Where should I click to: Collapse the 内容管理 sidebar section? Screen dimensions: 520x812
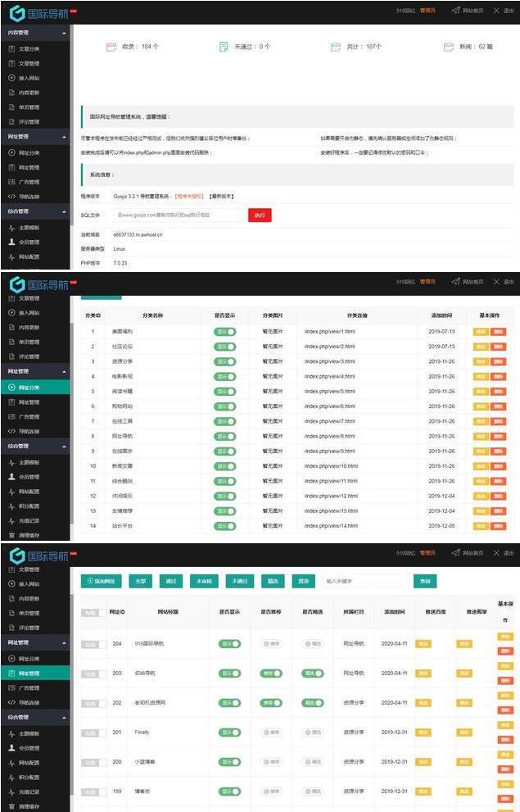(x=64, y=33)
